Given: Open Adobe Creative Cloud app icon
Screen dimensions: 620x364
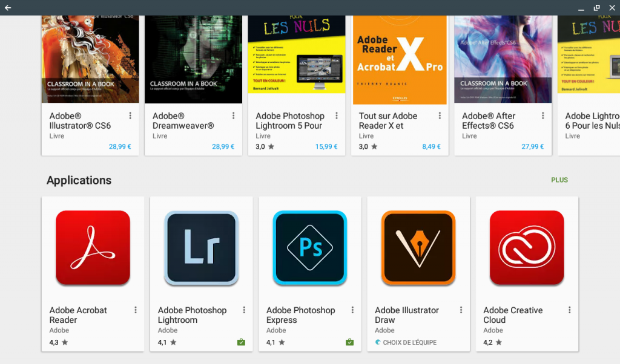Looking at the screenshot, I should click(x=527, y=247).
